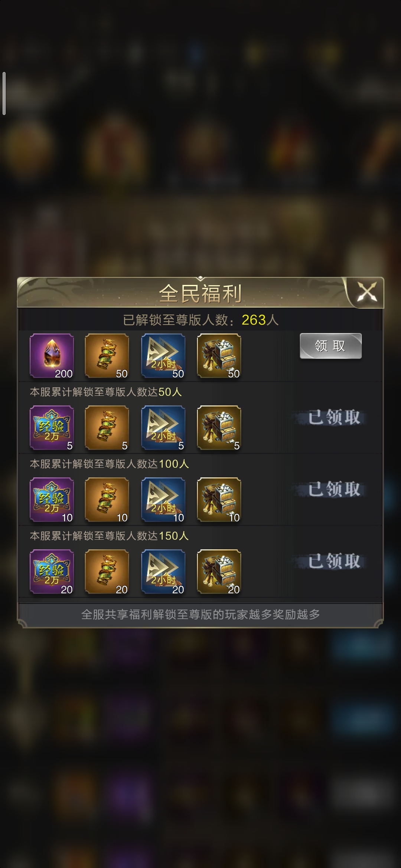The height and width of the screenshot is (868, 401).
Task: Tap the 经验2万 icon with quantity 20
Action: click(x=52, y=572)
